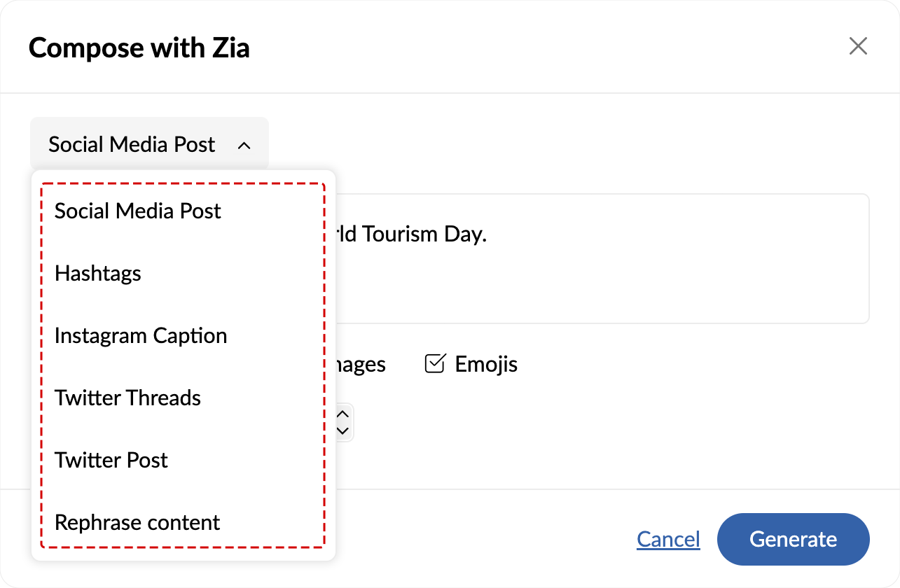Screen dimensions: 900x588
Task: Untick the Emojis checkbox
Action: tap(435, 364)
